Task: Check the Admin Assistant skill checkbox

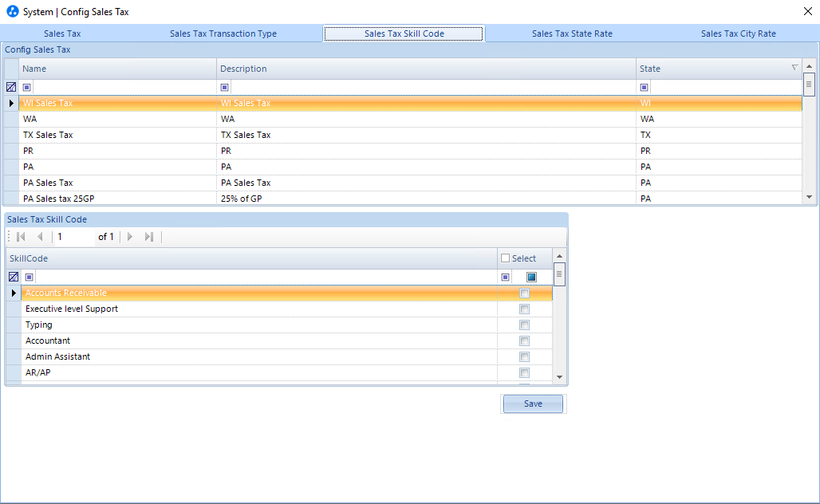Action: click(525, 357)
